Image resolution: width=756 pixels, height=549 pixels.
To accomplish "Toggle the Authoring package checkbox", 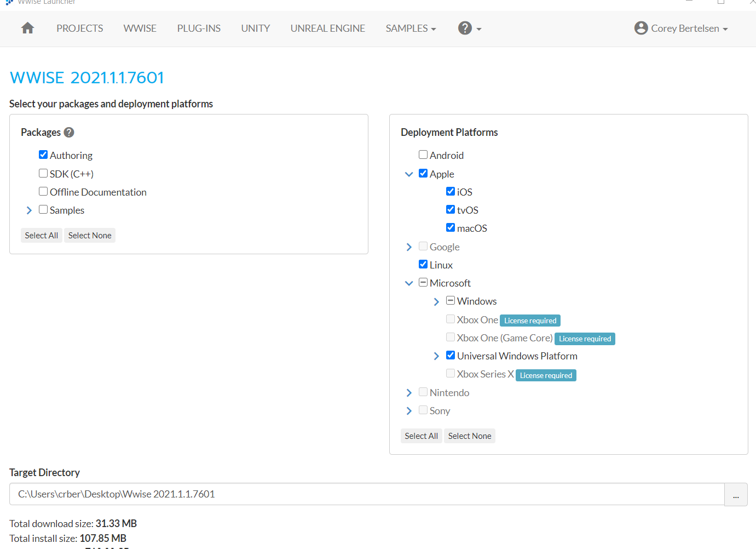I will (43, 155).
